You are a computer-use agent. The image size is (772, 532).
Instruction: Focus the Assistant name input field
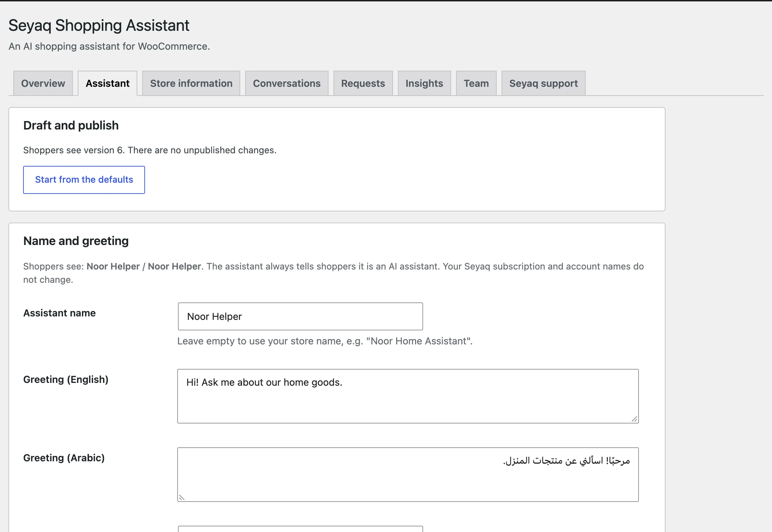(x=301, y=316)
